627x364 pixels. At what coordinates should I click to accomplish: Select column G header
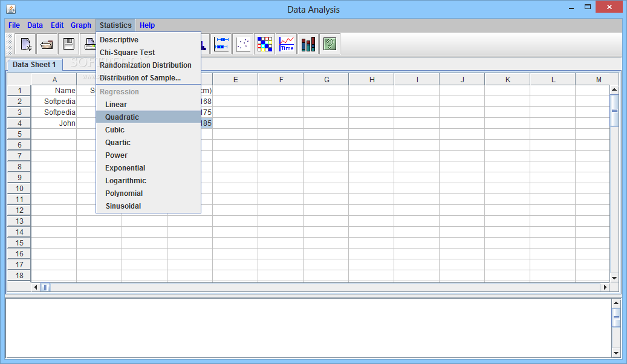click(326, 80)
